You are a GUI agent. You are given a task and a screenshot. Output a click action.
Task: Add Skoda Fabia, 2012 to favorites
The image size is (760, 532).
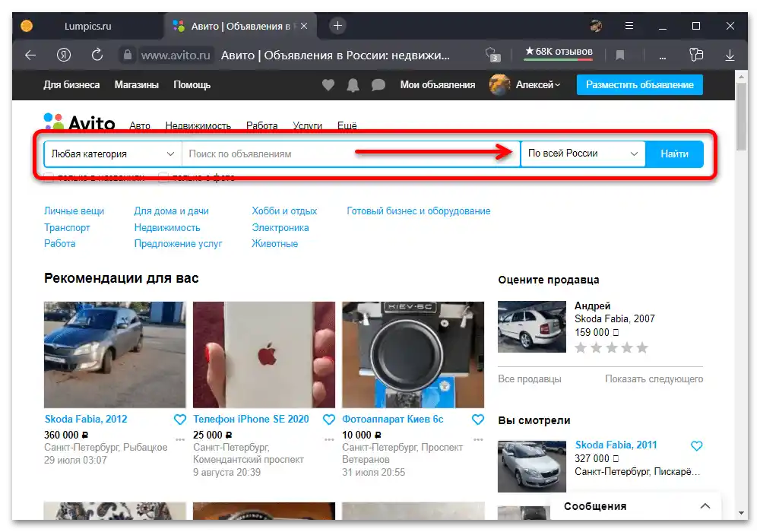pyautogui.click(x=180, y=420)
